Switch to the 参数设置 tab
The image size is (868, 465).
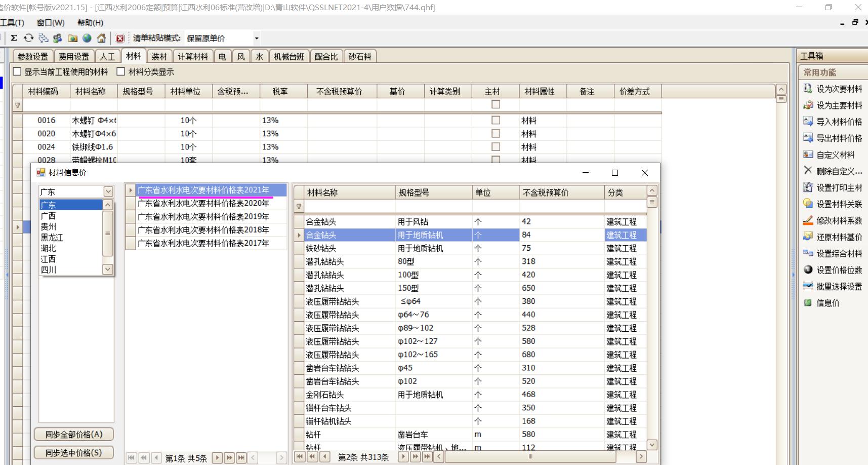(33, 56)
